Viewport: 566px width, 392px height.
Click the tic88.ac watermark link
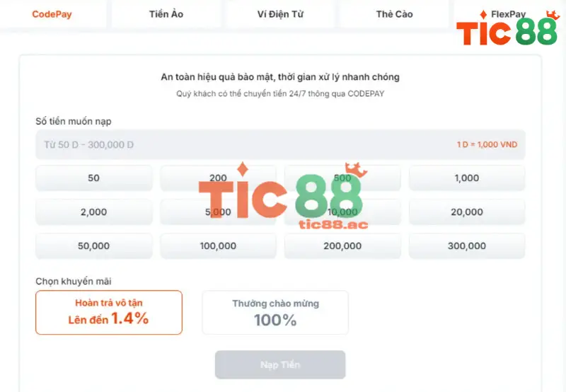click(333, 224)
